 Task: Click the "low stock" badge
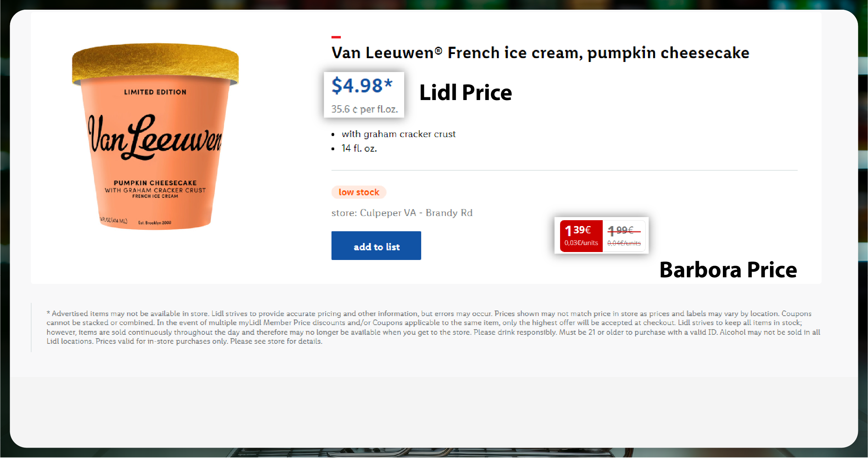click(358, 192)
